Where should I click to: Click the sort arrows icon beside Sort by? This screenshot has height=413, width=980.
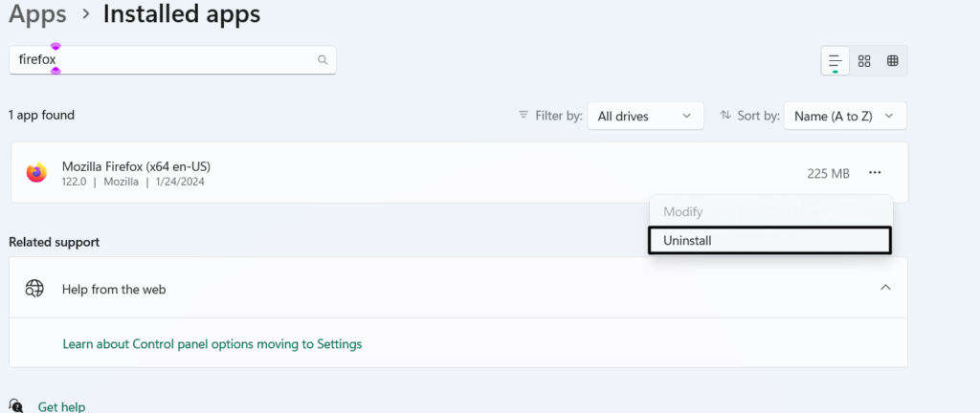coord(725,115)
